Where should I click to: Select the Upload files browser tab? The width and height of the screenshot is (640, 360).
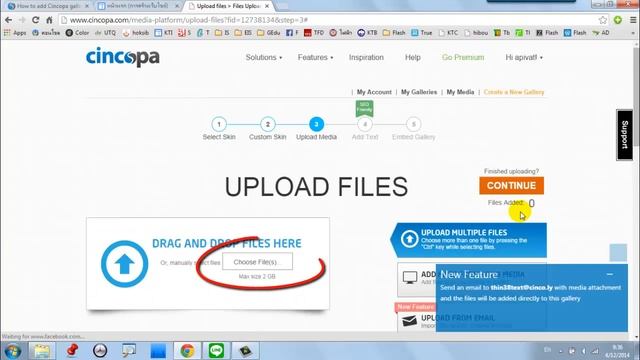point(228,6)
